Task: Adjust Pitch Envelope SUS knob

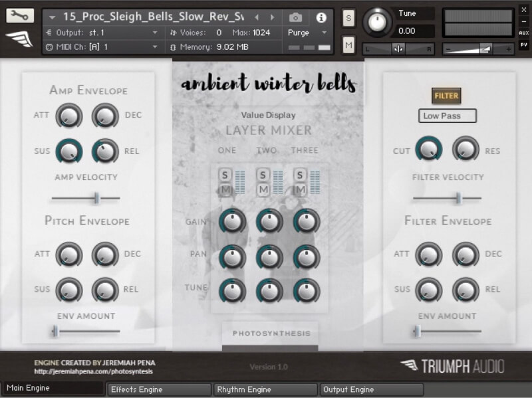Action: pyautogui.click(x=69, y=290)
